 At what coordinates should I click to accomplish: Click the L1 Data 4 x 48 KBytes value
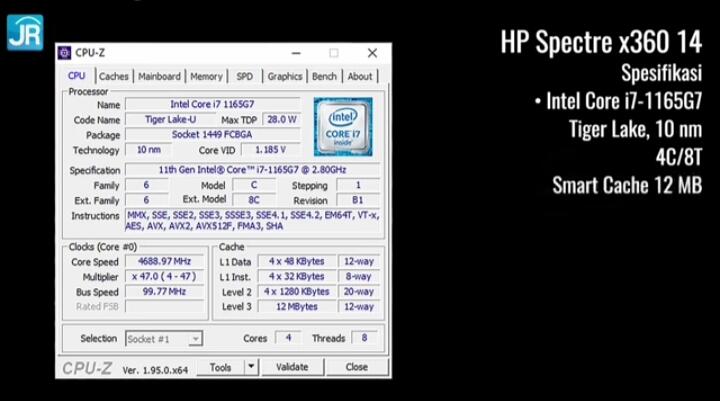297,261
